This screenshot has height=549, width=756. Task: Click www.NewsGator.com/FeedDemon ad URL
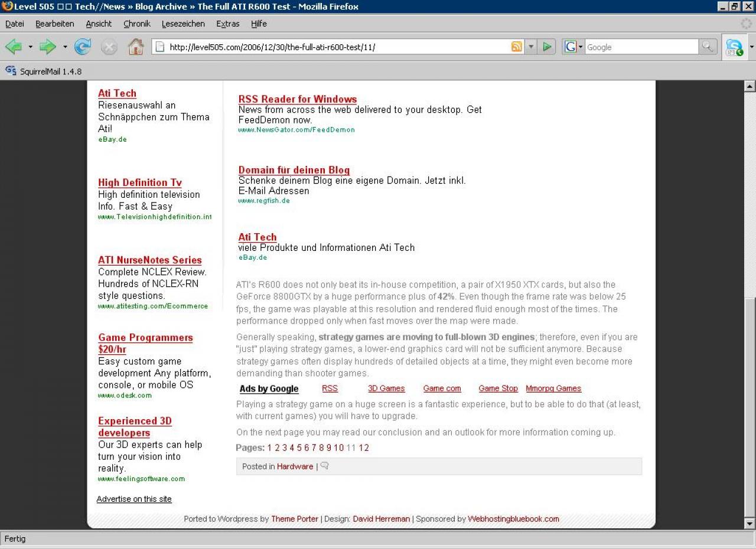[x=296, y=129]
